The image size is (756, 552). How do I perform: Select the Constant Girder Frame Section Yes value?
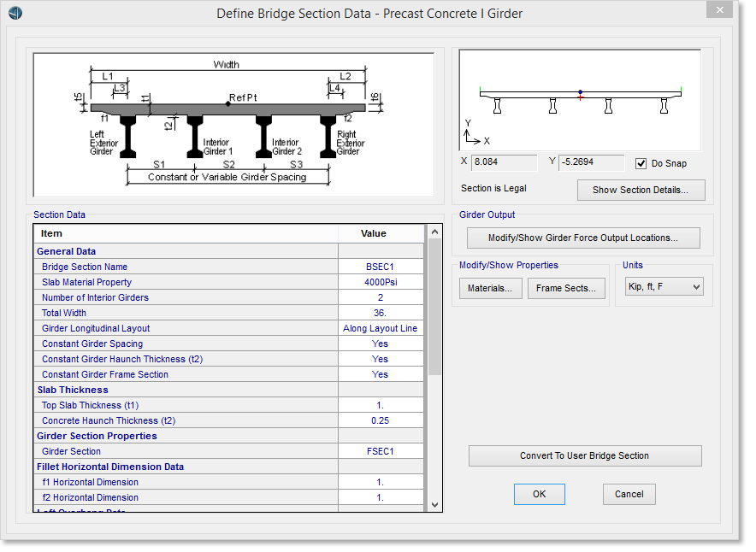tap(380, 375)
